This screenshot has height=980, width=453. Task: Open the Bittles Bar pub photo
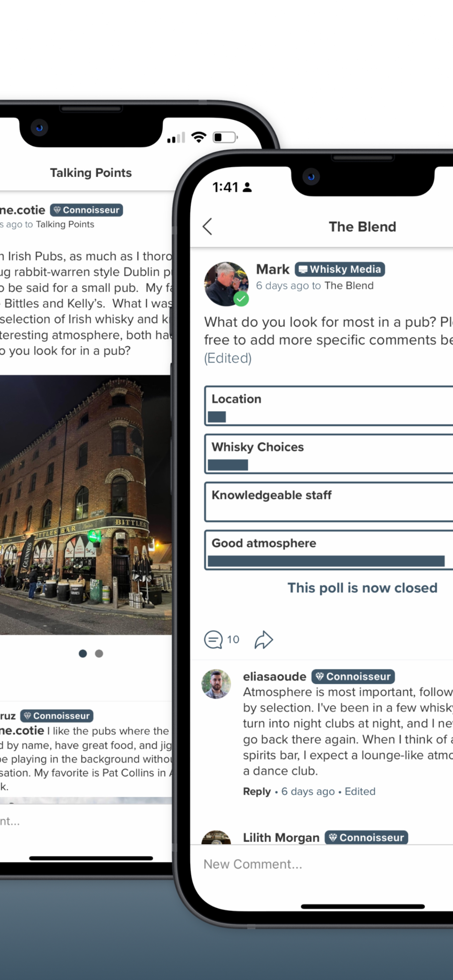point(86,505)
